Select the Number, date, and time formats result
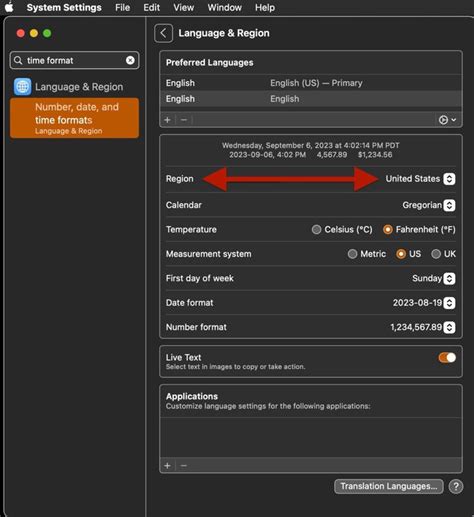Image resolution: width=474 pixels, height=517 pixels. click(x=74, y=118)
